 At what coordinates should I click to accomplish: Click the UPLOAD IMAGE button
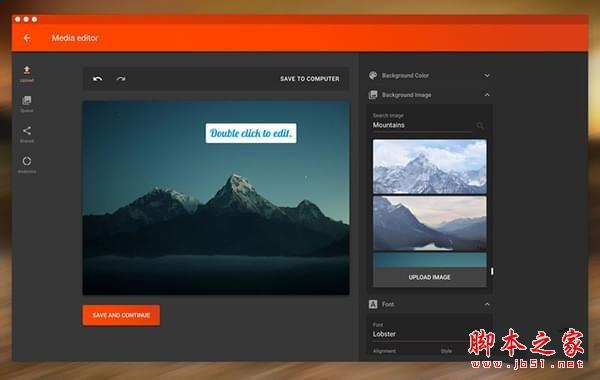[x=429, y=277]
